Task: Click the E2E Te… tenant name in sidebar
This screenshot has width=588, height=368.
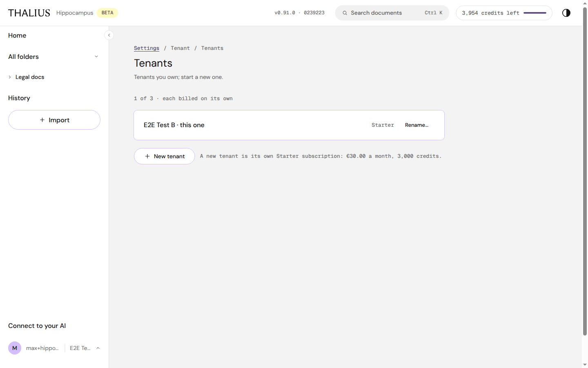Action: pos(80,348)
